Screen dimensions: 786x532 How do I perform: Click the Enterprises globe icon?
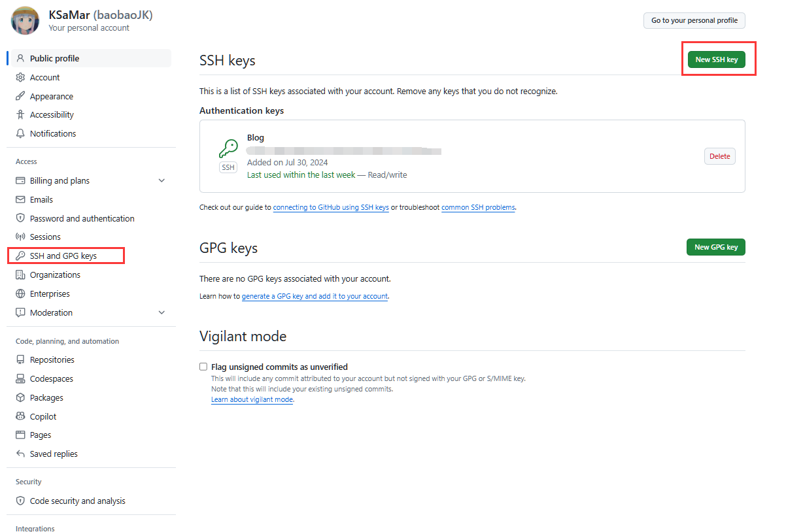pos(20,293)
